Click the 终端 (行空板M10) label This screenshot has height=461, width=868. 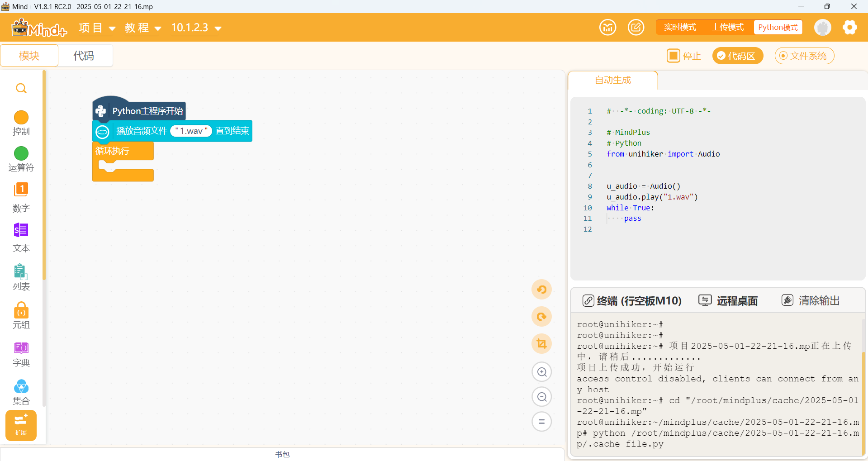tap(639, 301)
